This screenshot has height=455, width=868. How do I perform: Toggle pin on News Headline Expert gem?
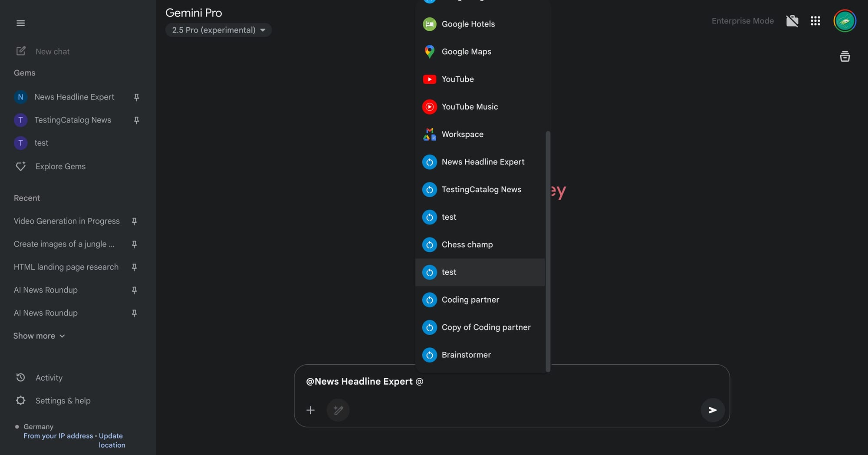click(x=136, y=97)
